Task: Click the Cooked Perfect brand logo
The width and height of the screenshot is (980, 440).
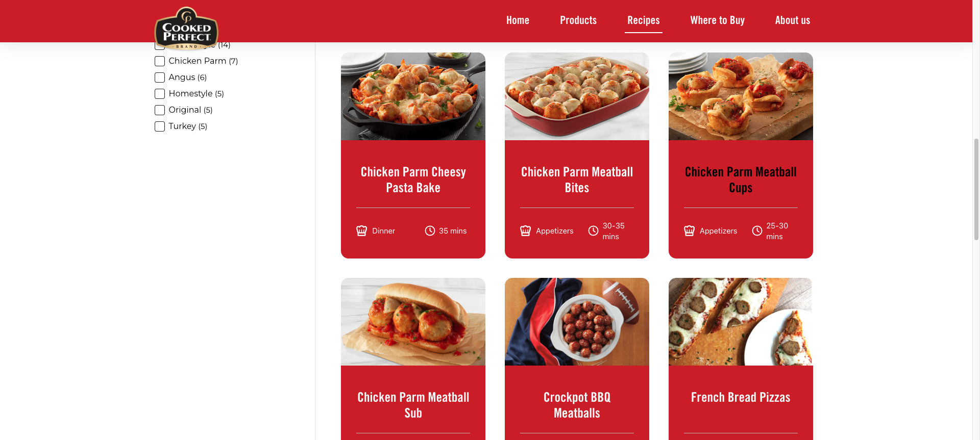Action: coord(186,29)
